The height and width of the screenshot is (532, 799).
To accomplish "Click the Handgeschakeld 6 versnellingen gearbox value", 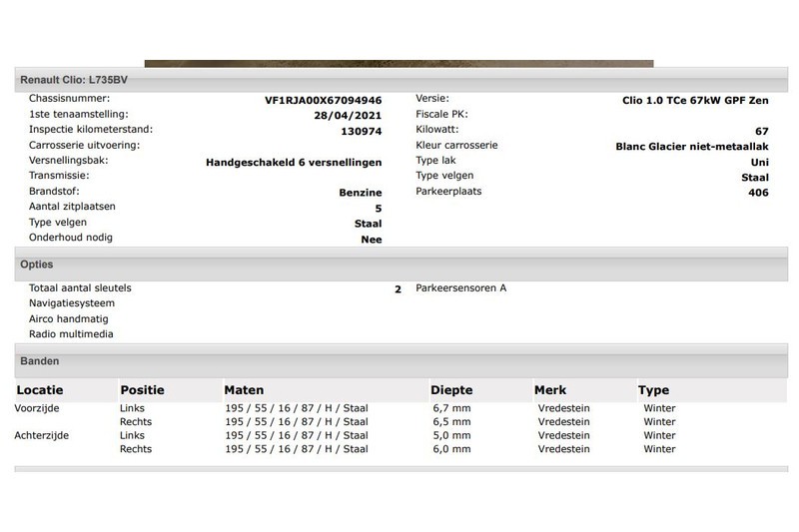I will pos(294,162).
